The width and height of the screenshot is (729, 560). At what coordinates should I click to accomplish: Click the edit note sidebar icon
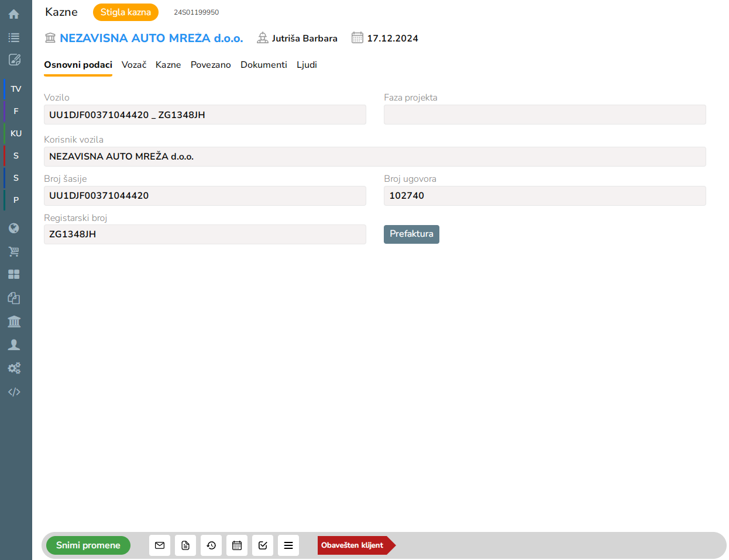coord(14,60)
